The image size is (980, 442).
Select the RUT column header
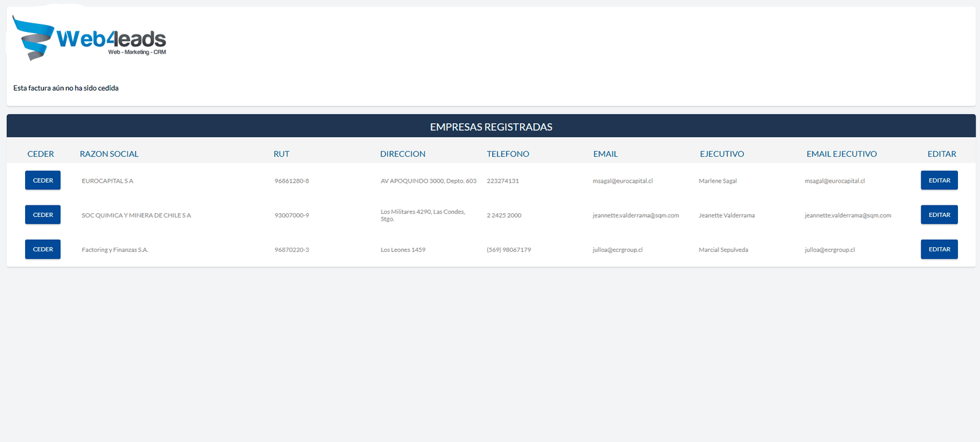click(281, 154)
